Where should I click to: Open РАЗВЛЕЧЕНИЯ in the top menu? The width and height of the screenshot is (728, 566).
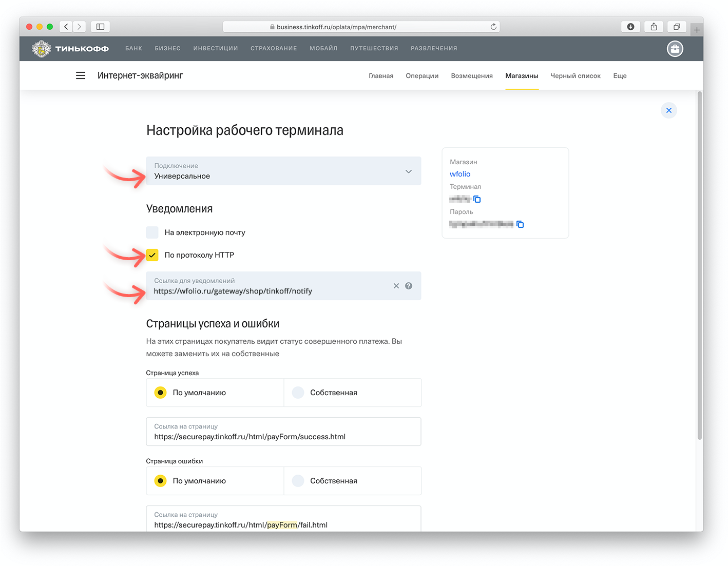click(x=434, y=48)
